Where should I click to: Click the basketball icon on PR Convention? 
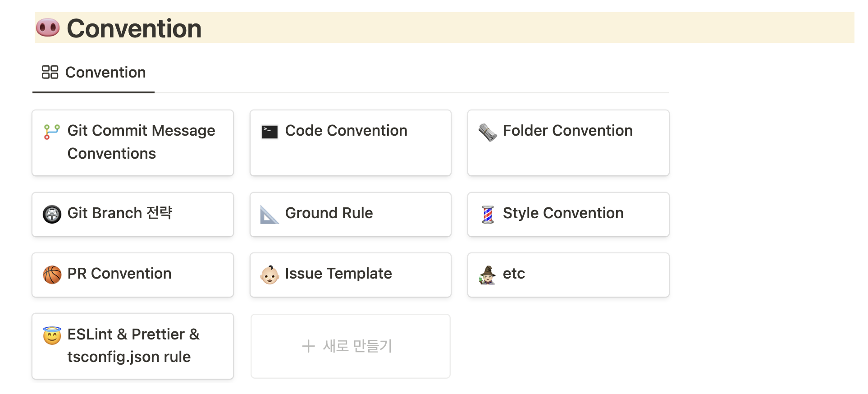click(52, 275)
